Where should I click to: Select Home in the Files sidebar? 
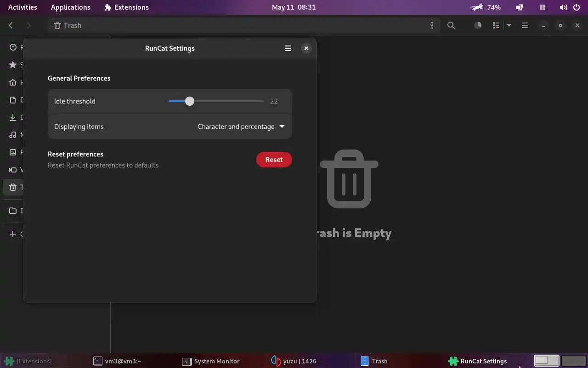pyautogui.click(x=13, y=82)
